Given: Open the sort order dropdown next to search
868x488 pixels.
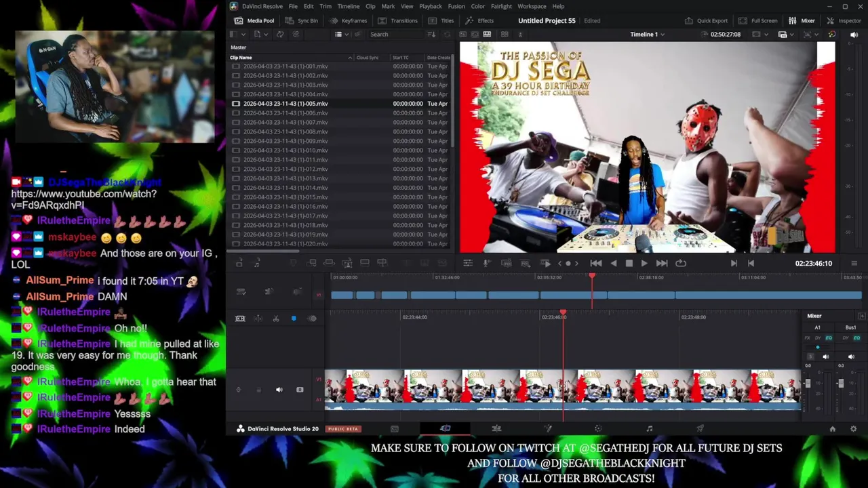Looking at the screenshot, I should click(x=432, y=34).
